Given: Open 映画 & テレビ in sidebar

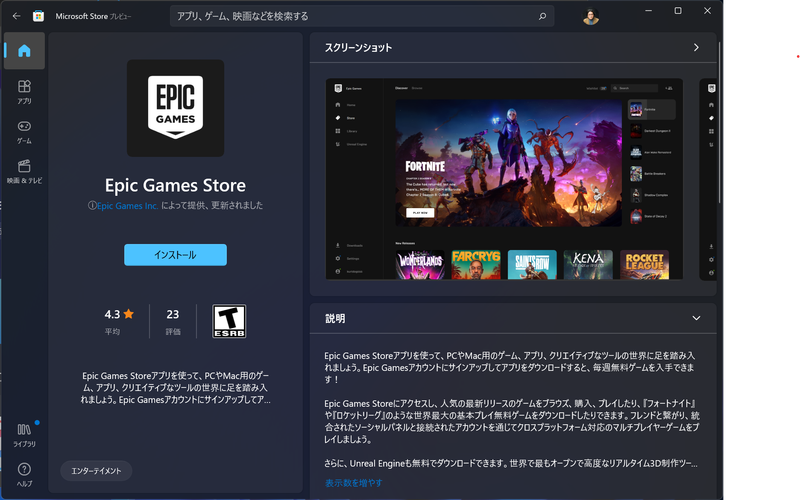Looking at the screenshot, I should (x=24, y=171).
